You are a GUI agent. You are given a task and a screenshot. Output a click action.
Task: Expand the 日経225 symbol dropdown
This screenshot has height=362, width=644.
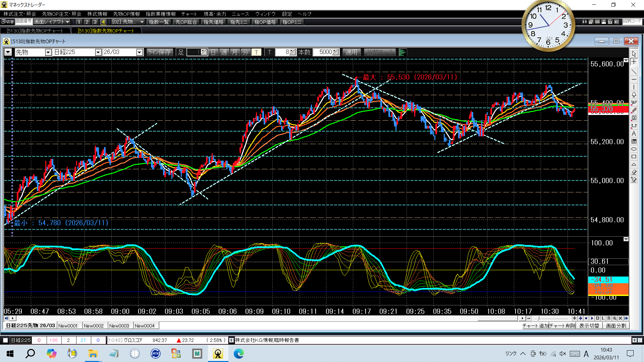pos(98,52)
